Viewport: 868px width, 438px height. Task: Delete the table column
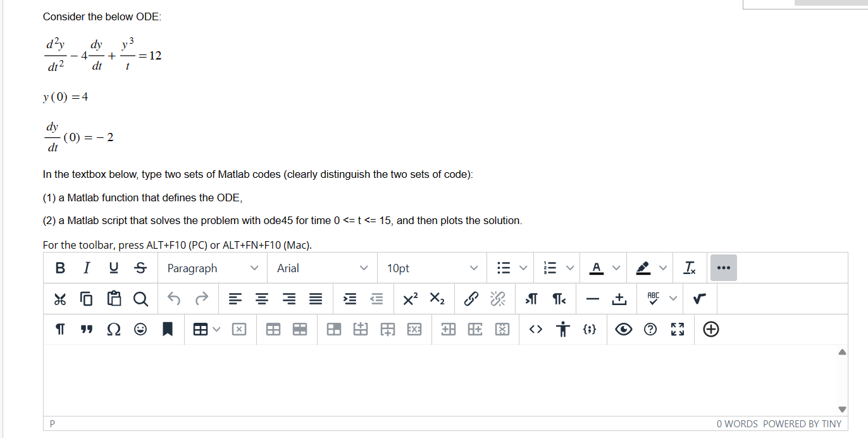(502, 329)
